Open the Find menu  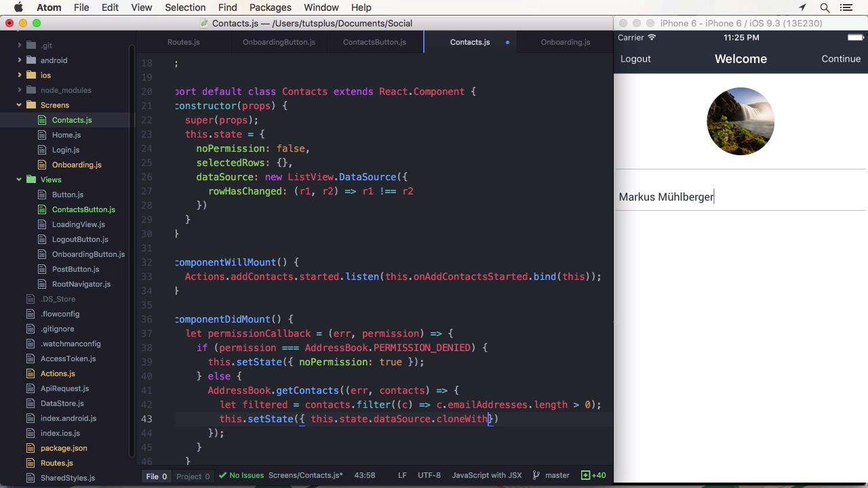(x=227, y=7)
